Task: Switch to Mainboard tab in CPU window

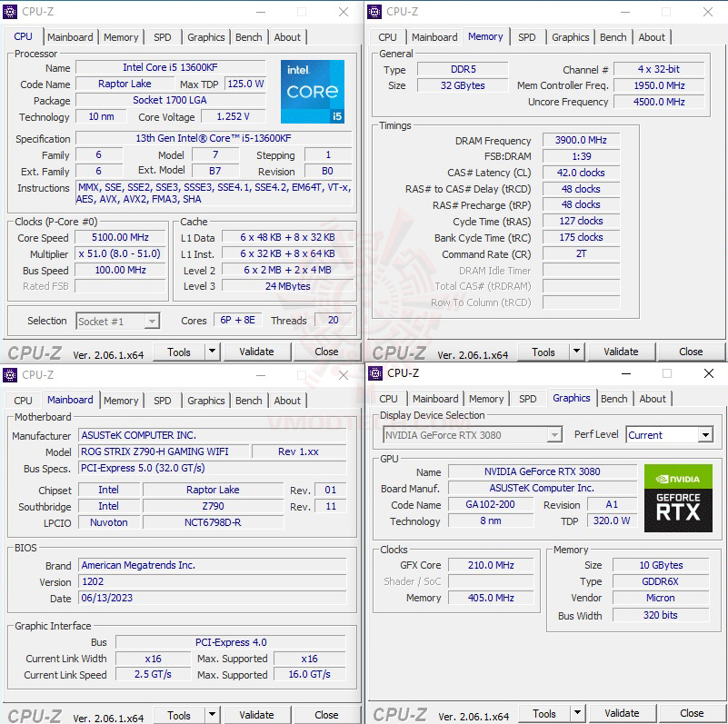Action: (x=70, y=37)
